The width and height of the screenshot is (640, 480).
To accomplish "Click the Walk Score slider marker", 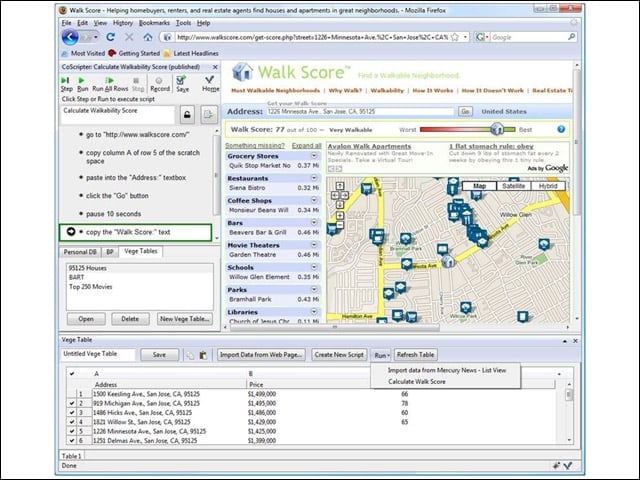I will click(x=497, y=129).
